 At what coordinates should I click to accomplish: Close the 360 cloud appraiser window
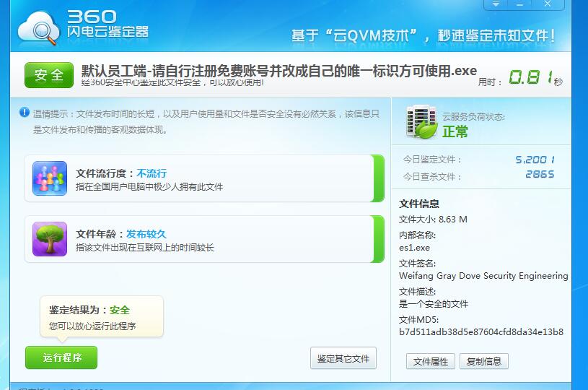[x=548, y=4]
